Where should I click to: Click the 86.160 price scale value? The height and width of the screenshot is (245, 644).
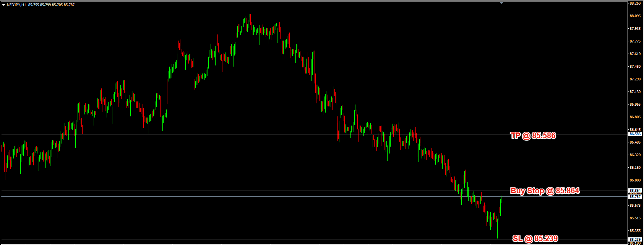pos(635,168)
